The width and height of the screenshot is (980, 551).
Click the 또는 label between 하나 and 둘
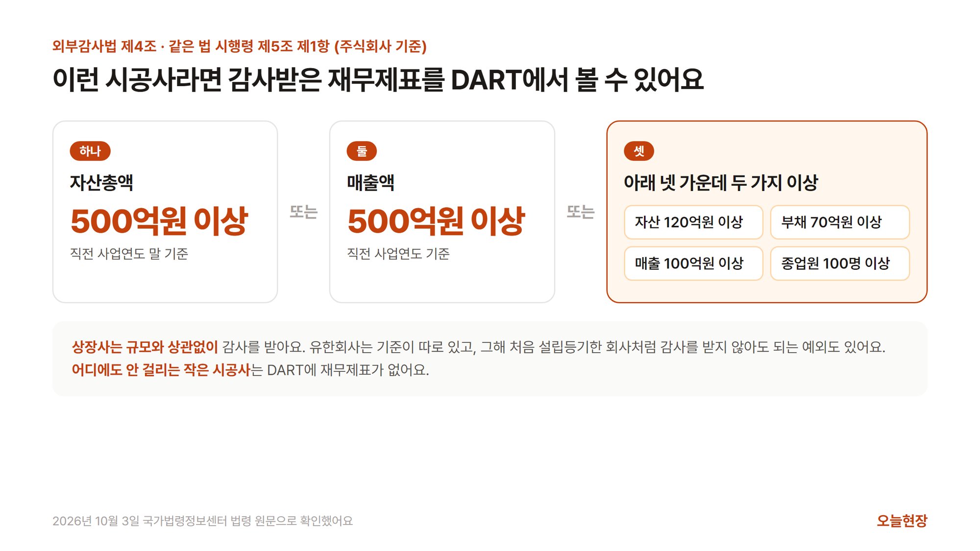click(x=304, y=212)
